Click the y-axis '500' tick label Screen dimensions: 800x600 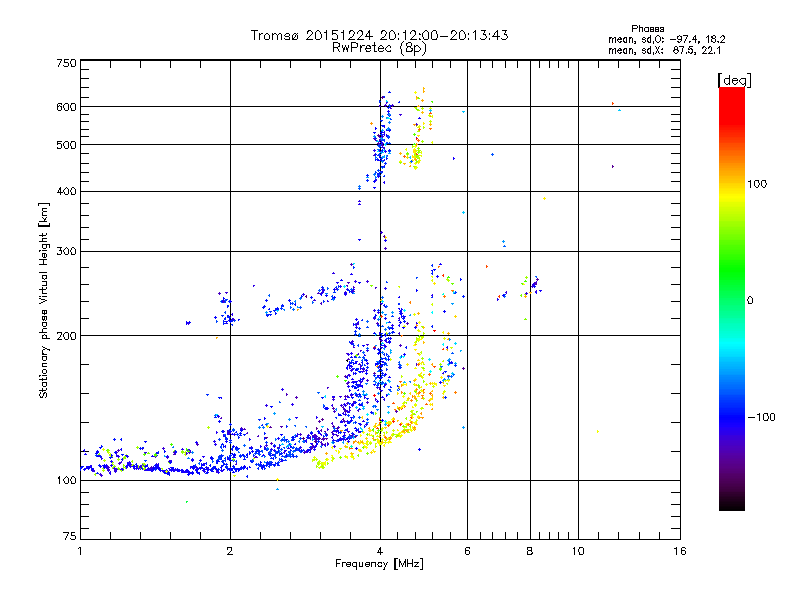click(66, 145)
